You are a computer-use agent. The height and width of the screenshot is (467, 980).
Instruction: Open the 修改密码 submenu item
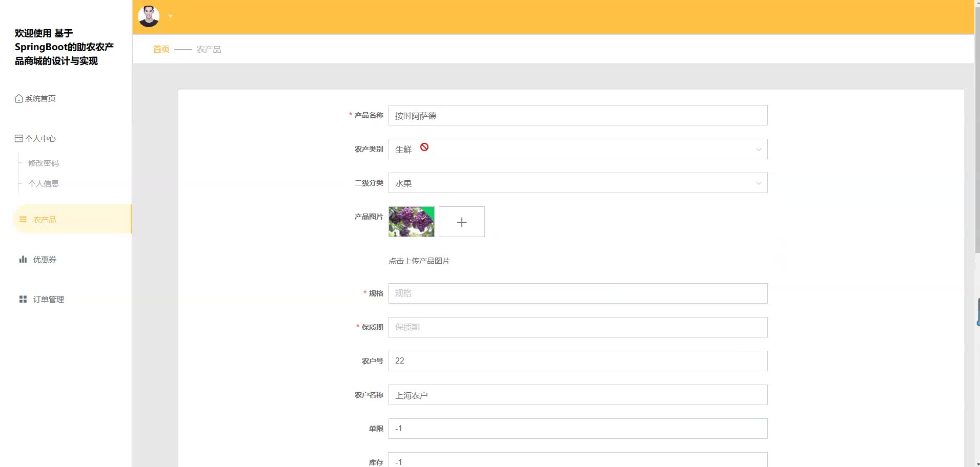coord(44,163)
